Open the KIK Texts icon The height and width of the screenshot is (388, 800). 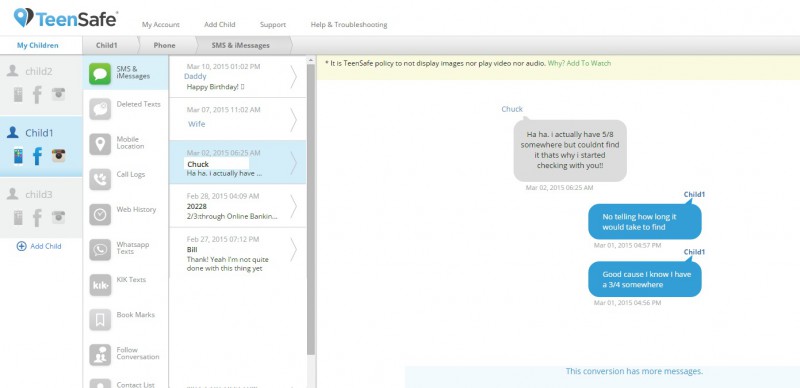(100, 285)
